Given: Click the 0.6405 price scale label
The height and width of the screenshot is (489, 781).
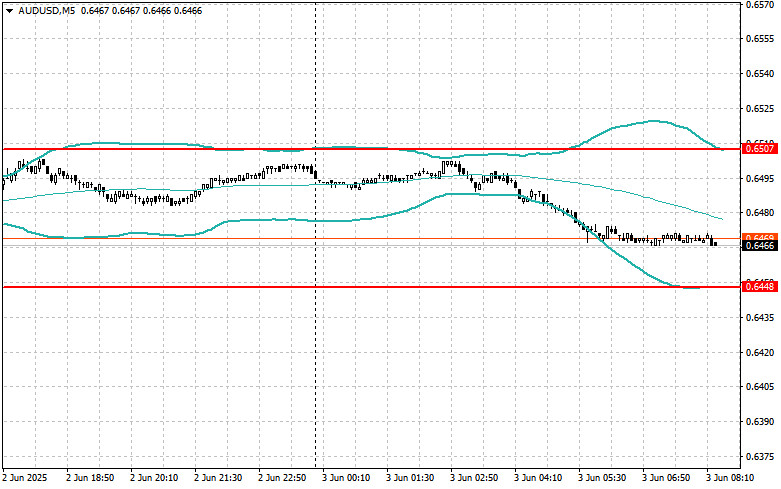Looking at the screenshot, I should click(x=760, y=386).
